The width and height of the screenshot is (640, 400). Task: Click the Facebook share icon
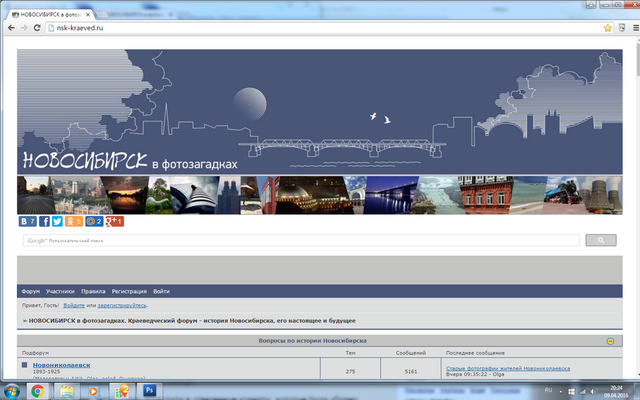click(45, 221)
